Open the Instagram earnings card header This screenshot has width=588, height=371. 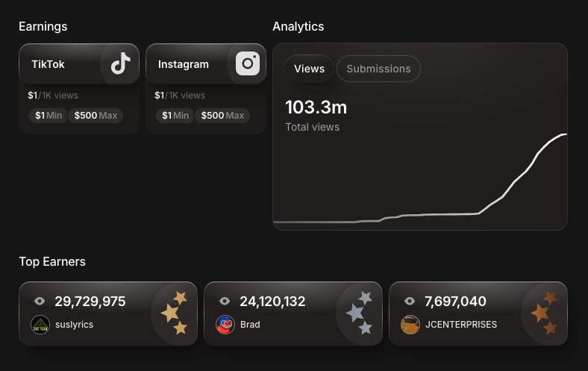pyautogui.click(x=206, y=63)
